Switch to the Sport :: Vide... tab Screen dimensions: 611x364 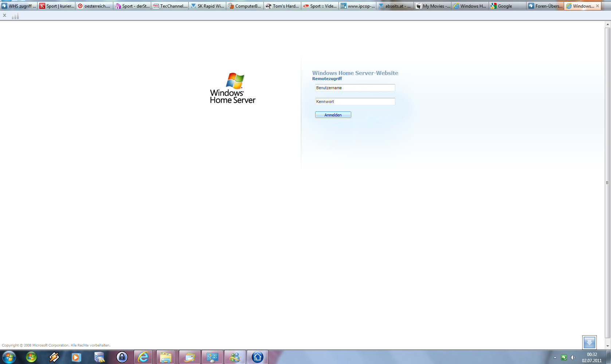[320, 6]
